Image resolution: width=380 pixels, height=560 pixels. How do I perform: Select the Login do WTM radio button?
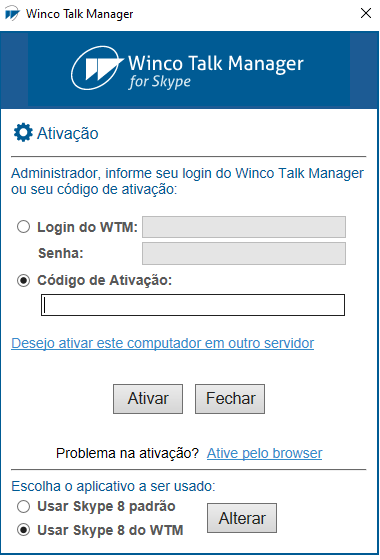pyautogui.click(x=24, y=227)
